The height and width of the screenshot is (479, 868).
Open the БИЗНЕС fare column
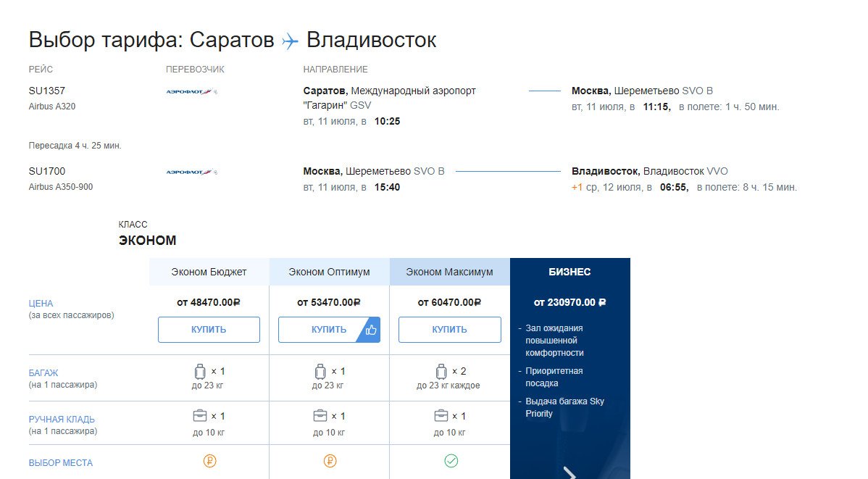pyautogui.click(x=569, y=272)
